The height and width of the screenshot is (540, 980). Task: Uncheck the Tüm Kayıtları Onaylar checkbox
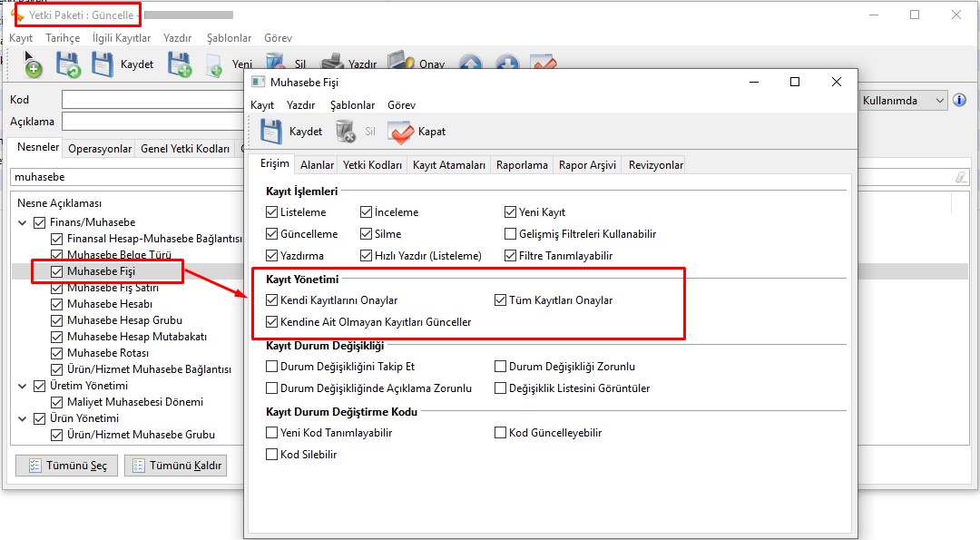pyautogui.click(x=501, y=300)
